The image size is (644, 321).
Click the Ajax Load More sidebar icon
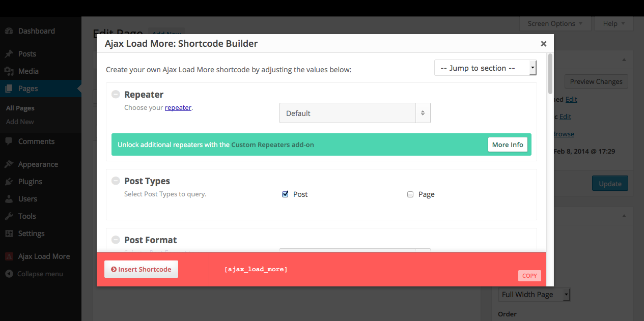tap(9, 256)
